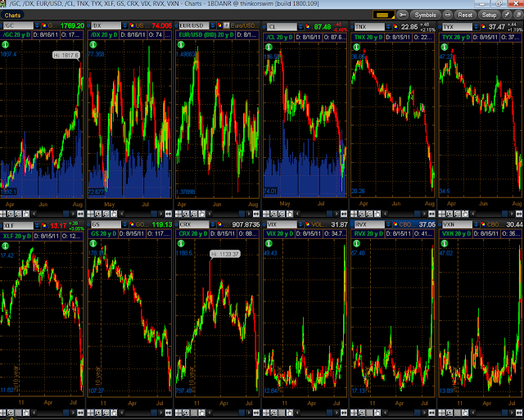
Task: Click the XLF 20 y D timeframe label
Action: click(x=16, y=236)
